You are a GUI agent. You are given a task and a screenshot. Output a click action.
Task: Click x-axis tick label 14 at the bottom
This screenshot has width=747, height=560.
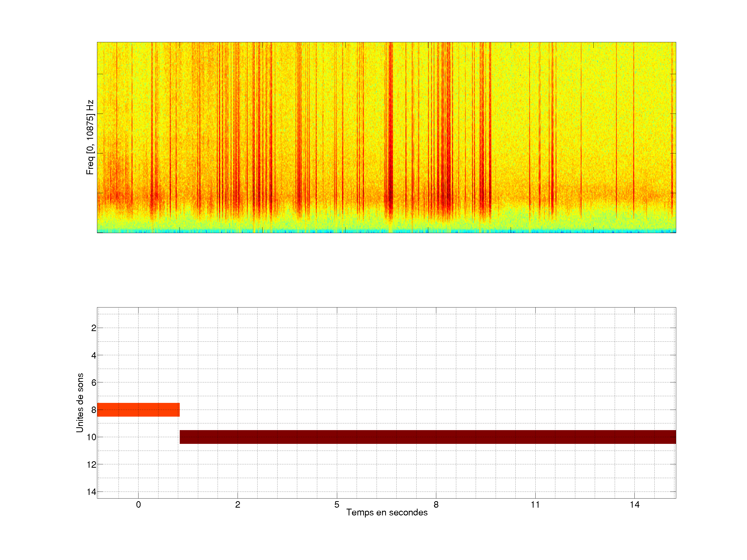coord(634,505)
